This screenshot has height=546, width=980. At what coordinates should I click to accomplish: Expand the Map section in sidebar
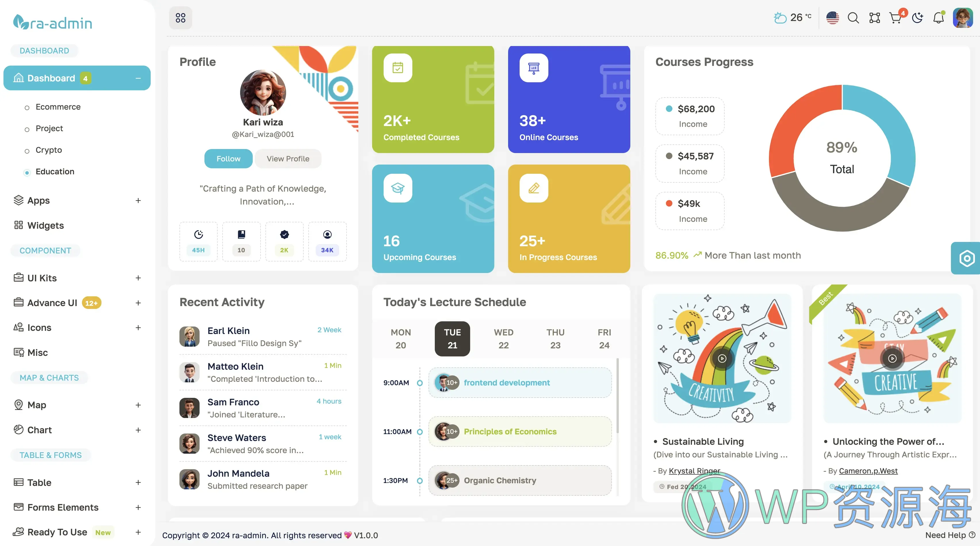point(138,405)
